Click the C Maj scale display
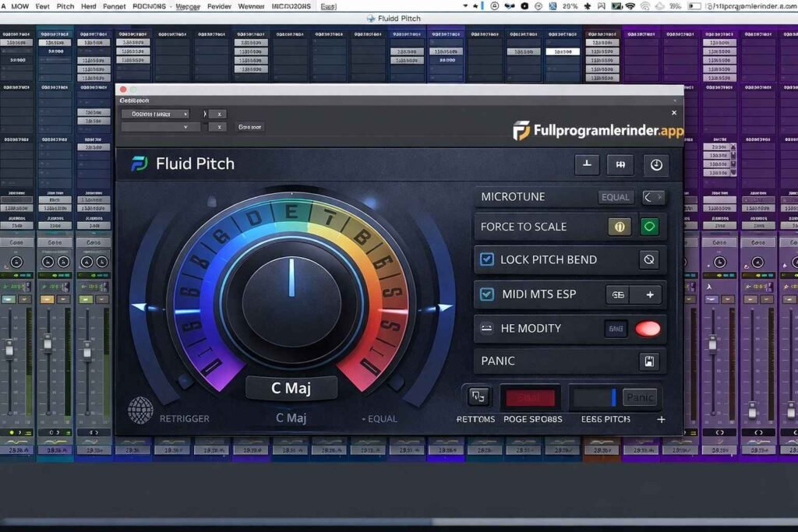798x532 pixels. [291, 387]
